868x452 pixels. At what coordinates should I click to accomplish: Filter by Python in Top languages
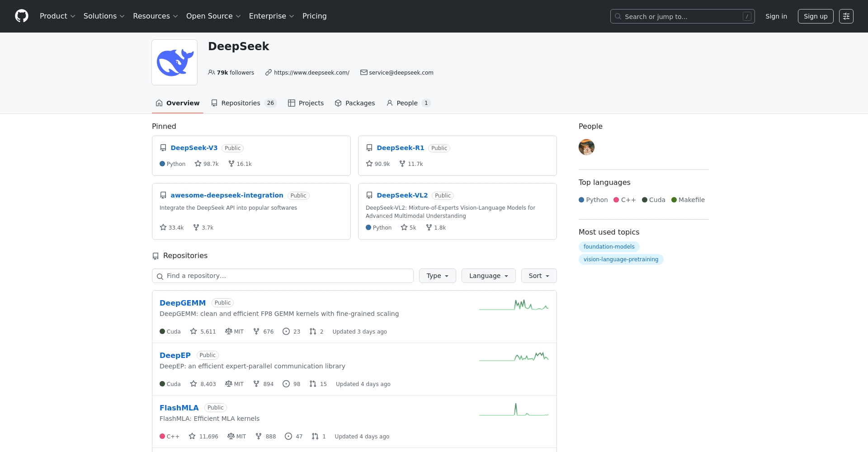[x=593, y=200]
